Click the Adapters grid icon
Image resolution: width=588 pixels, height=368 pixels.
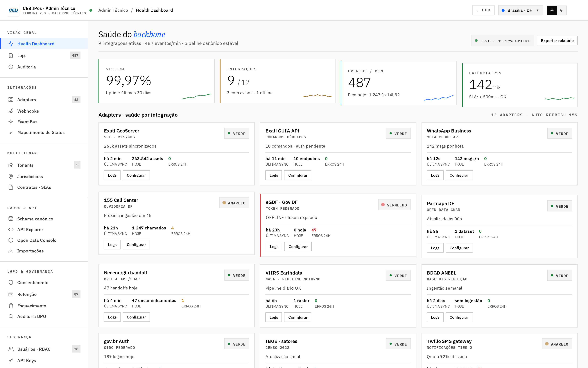11,100
